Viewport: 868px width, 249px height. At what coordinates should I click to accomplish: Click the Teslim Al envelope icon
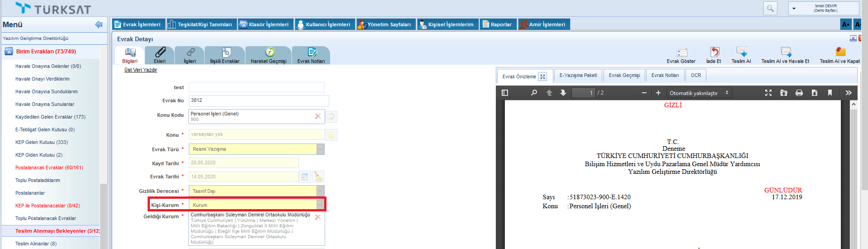coord(741,53)
